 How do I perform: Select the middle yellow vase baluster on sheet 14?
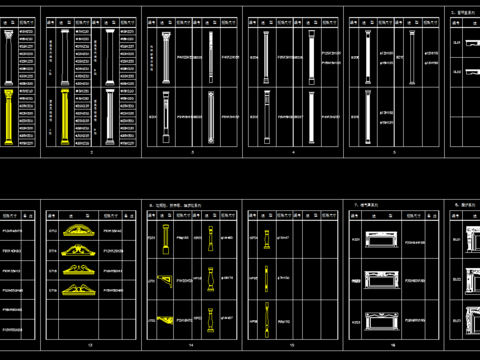[210, 279]
